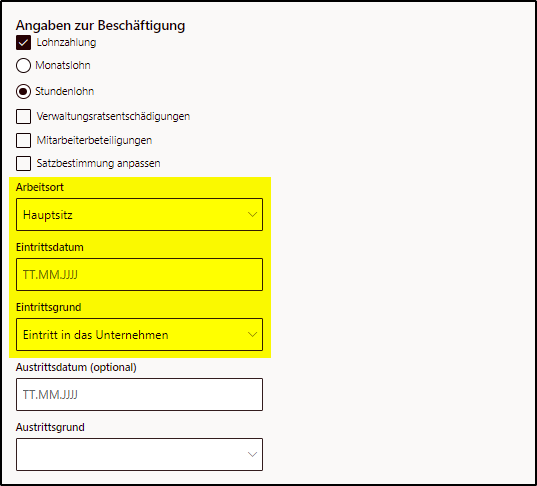Click the Angaben zur Beschäftigung heading
The image size is (537, 486).
100,25
